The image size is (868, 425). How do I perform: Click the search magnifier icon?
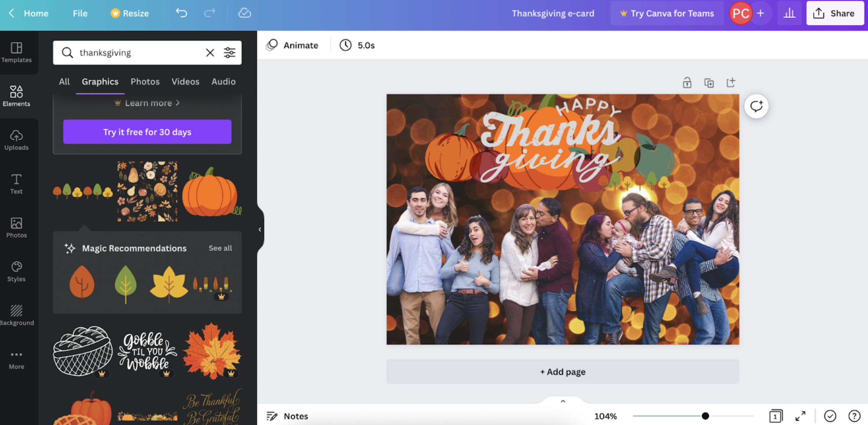point(67,53)
